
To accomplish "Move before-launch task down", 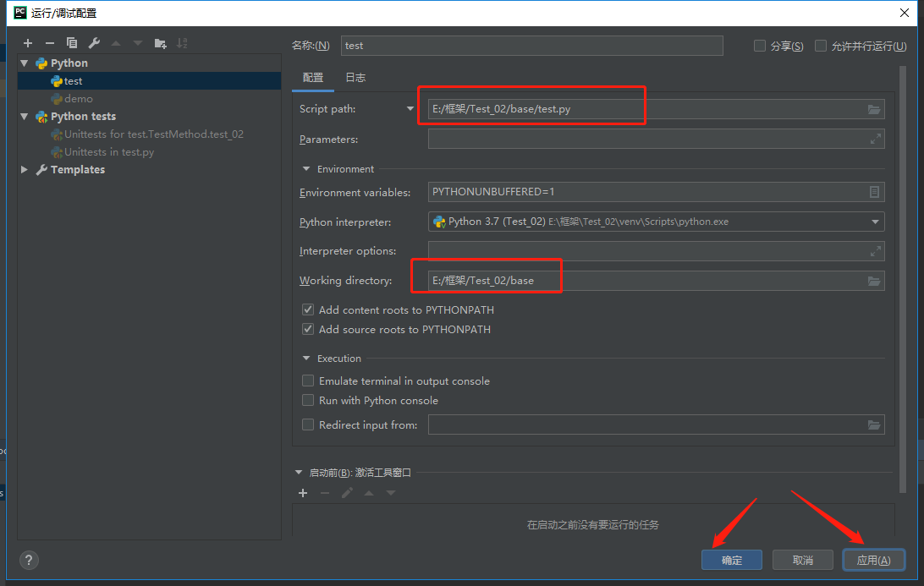I will (391, 493).
